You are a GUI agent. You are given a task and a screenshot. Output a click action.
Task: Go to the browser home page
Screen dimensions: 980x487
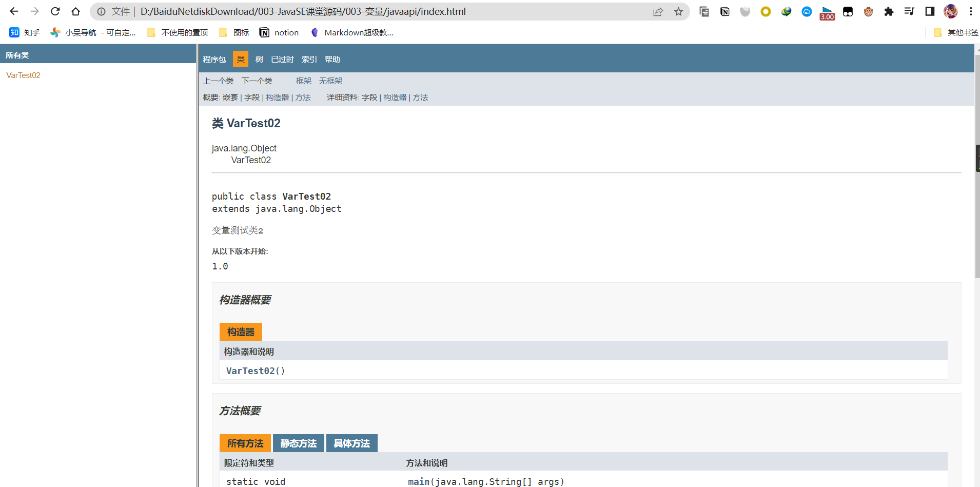tap(75, 11)
